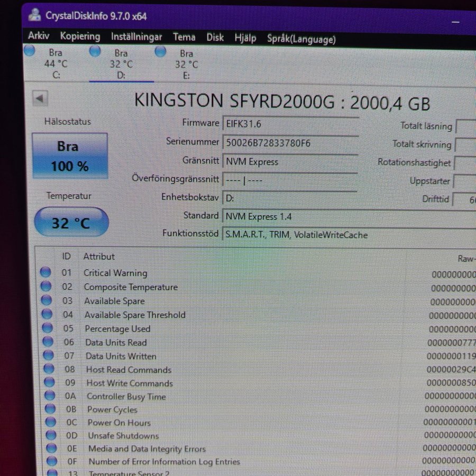
Task: Click the Bra 100 % health status button
Action: pyautogui.click(x=70, y=155)
